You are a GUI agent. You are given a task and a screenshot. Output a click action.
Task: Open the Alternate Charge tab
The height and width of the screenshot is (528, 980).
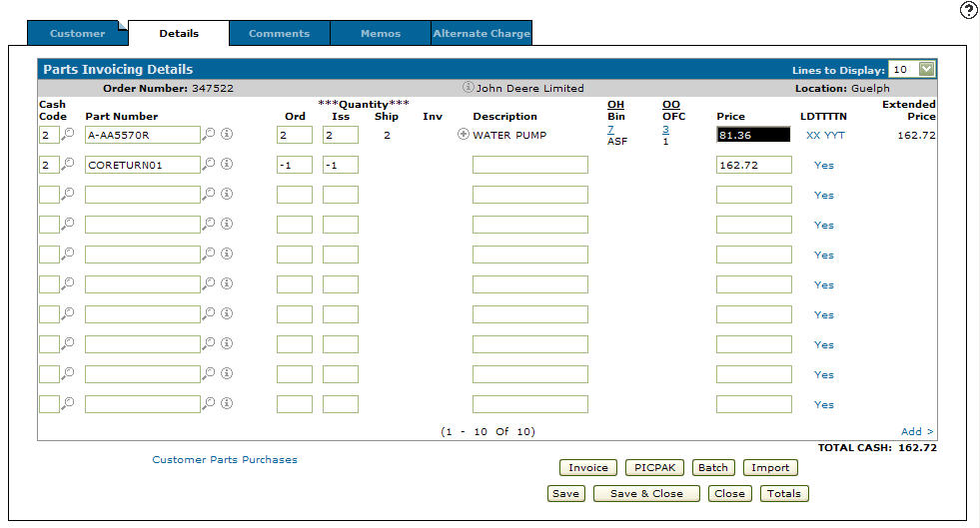point(482,33)
